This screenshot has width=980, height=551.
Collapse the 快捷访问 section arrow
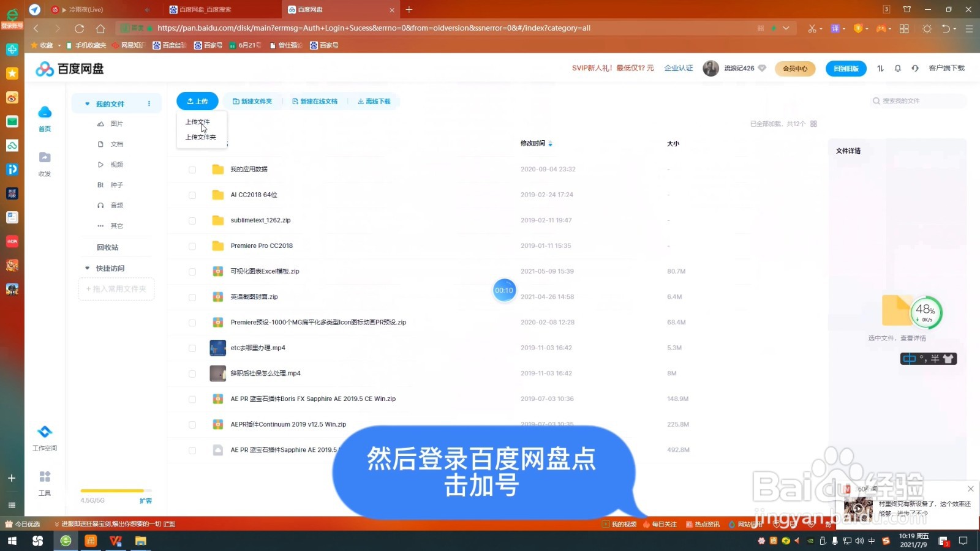click(x=87, y=268)
